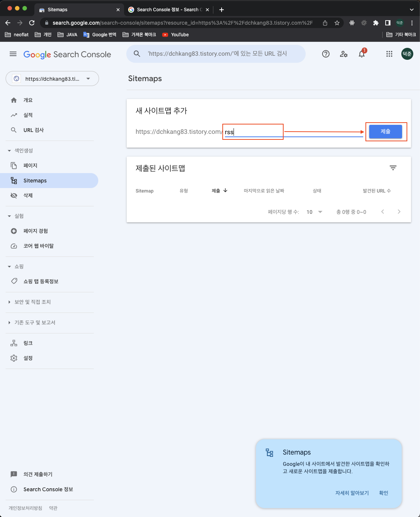Open the property selector dropdown

tap(52, 79)
